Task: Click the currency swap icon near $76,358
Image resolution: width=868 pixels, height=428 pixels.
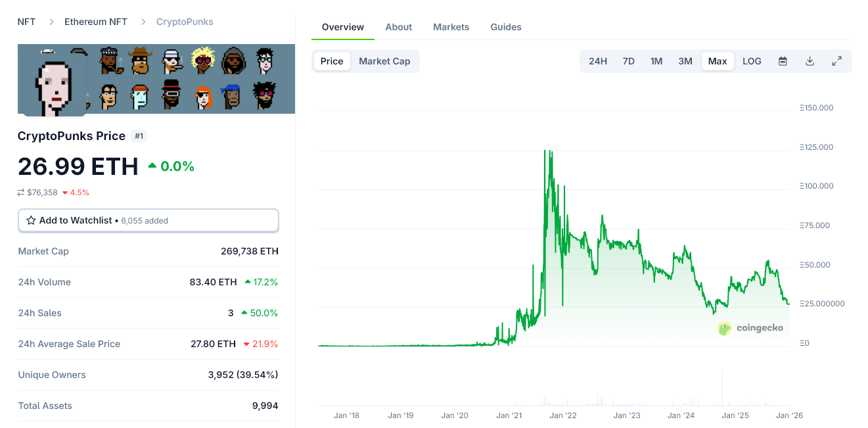Action: pyautogui.click(x=20, y=193)
